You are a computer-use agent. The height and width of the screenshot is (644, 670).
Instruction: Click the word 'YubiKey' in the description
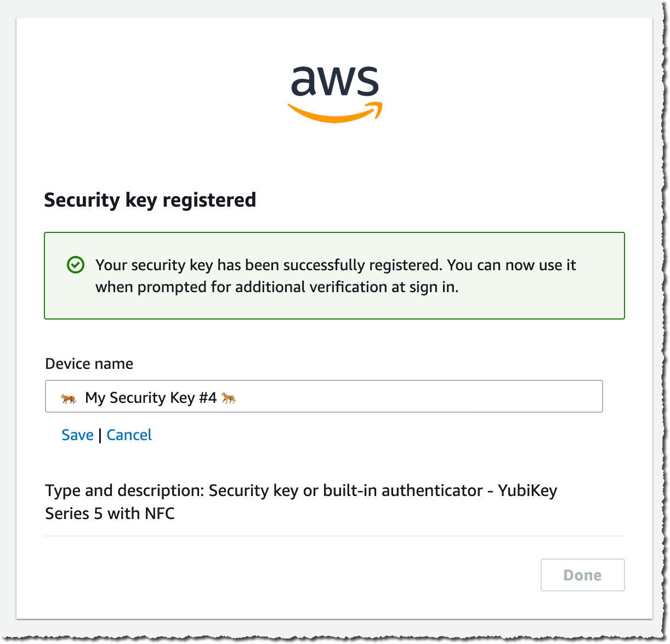(x=527, y=491)
